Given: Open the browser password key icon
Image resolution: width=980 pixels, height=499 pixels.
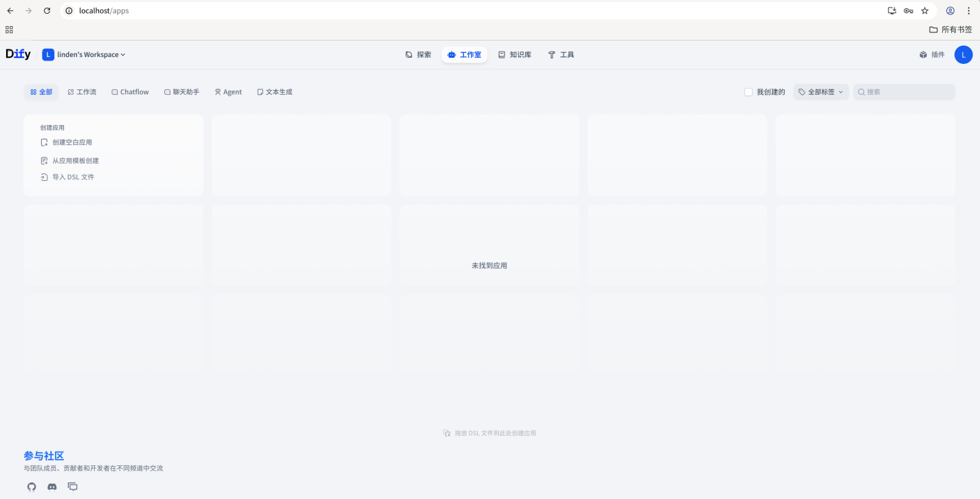Looking at the screenshot, I should (x=909, y=11).
